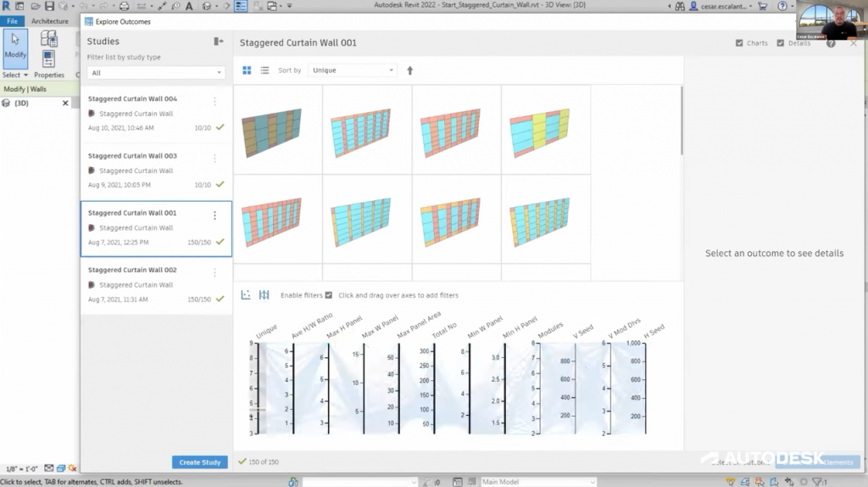
Task: Uncheck the Details checkbox
Action: [780, 42]
